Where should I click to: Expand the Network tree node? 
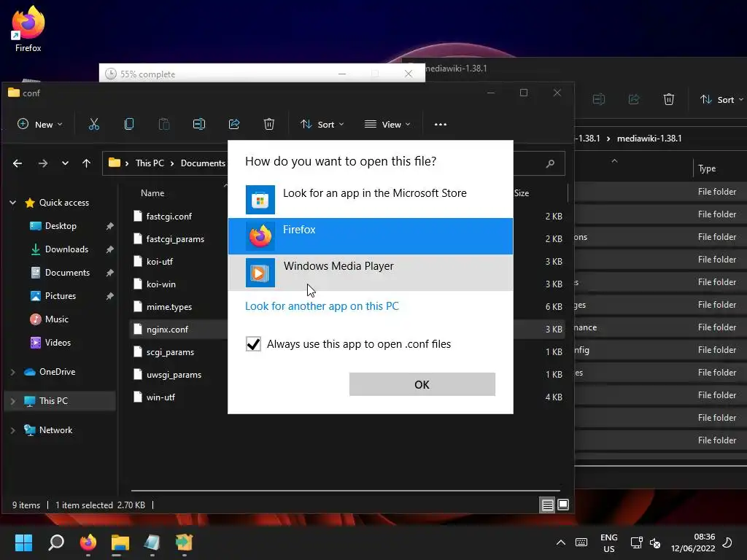(x=13, y=430)
